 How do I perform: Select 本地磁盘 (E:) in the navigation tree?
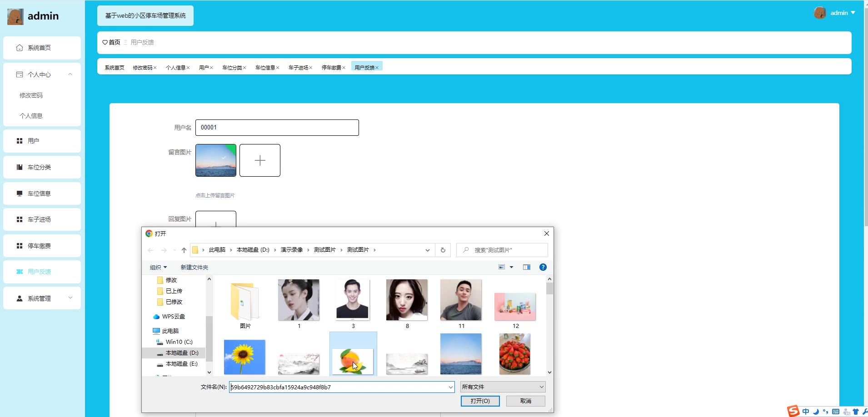coord(181,364)
